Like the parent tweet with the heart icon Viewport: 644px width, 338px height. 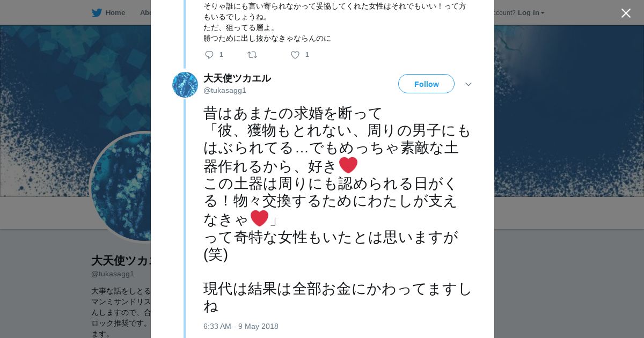tap(295, 55)
